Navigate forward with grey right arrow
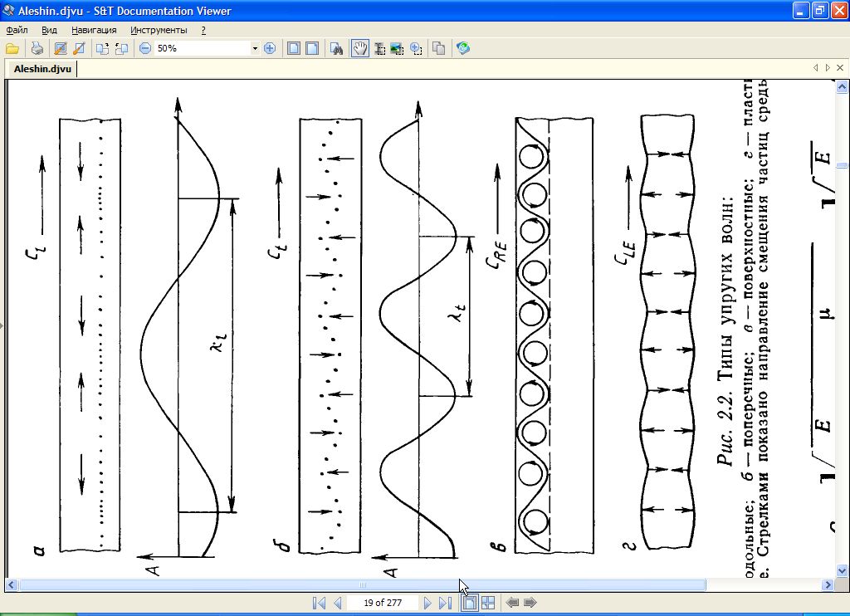The image size is (850, 616). pos(530,603)
